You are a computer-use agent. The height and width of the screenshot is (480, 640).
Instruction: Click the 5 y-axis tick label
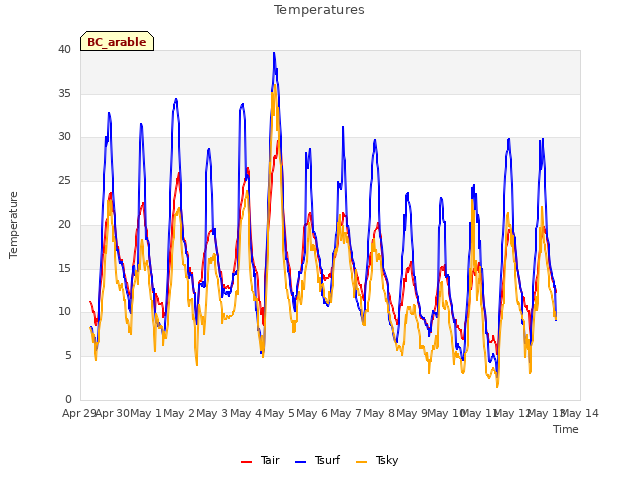68,356
